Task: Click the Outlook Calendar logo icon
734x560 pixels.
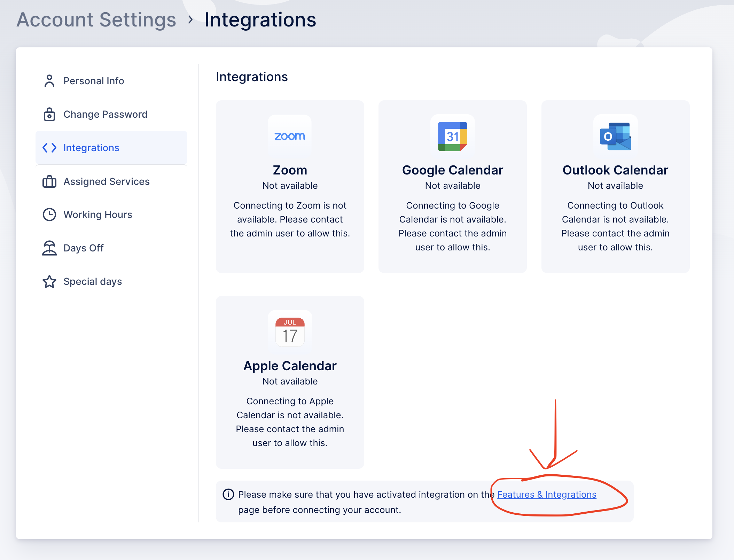Action: 615,137
